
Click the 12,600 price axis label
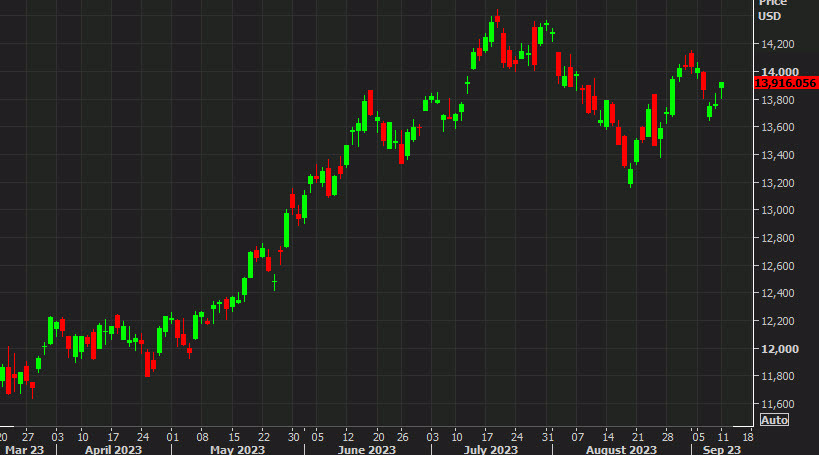778,266
